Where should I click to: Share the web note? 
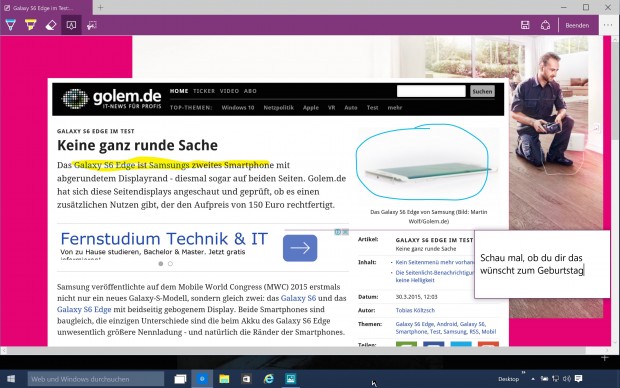(546, 25)
